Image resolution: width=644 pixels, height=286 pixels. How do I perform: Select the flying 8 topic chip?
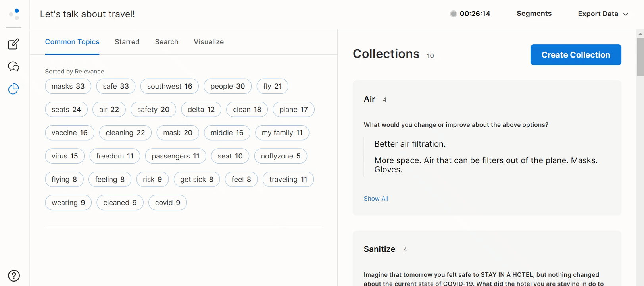[64, 179]
